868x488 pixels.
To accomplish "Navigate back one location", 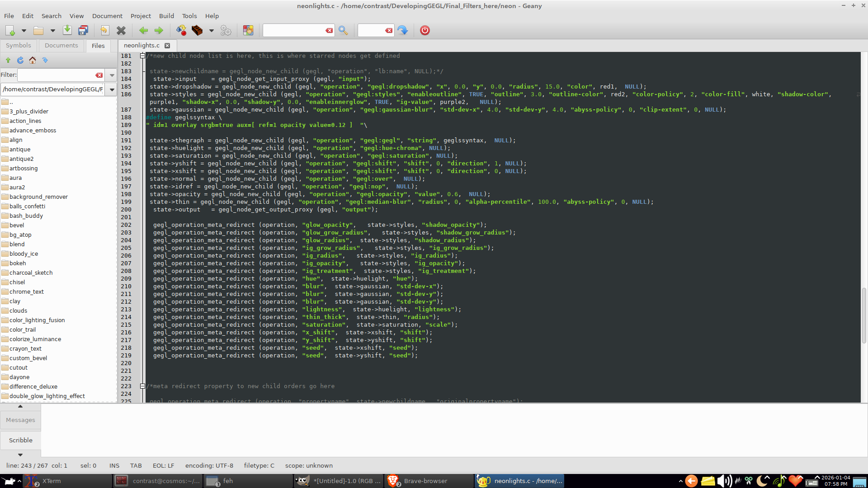I will click(143, 30).
